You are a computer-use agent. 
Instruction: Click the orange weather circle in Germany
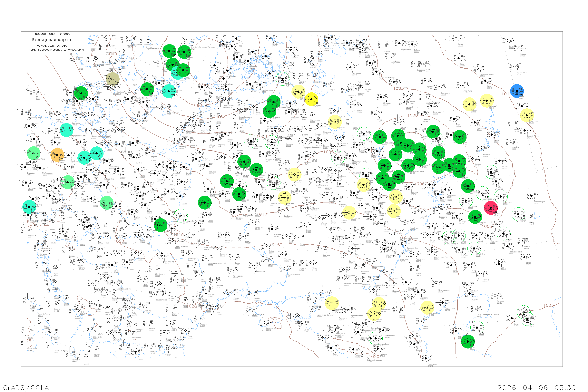(x=57, y=155)
